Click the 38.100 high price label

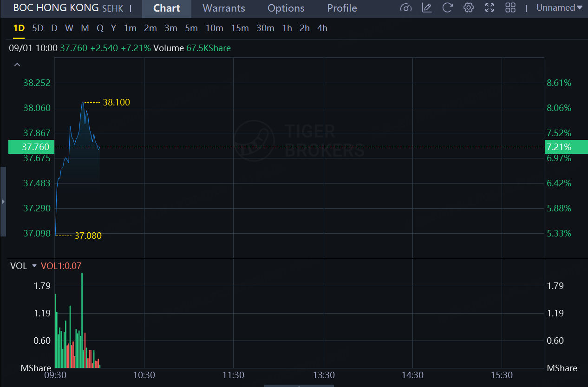click(x=116, y=102)
